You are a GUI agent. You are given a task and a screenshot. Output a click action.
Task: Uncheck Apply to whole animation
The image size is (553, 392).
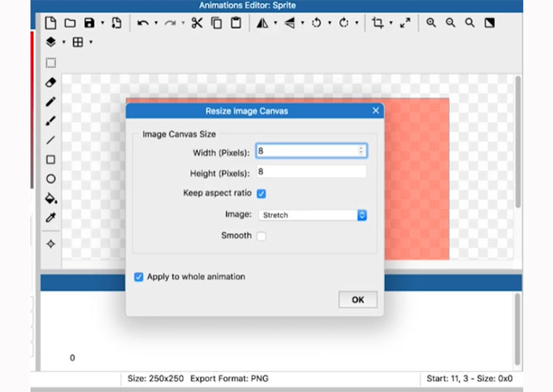[138, 277]
